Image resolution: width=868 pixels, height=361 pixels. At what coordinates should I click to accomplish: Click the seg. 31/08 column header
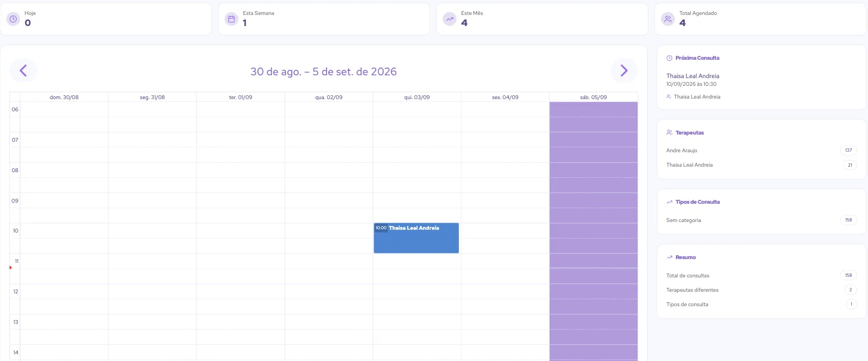click(x=152, y=97)
